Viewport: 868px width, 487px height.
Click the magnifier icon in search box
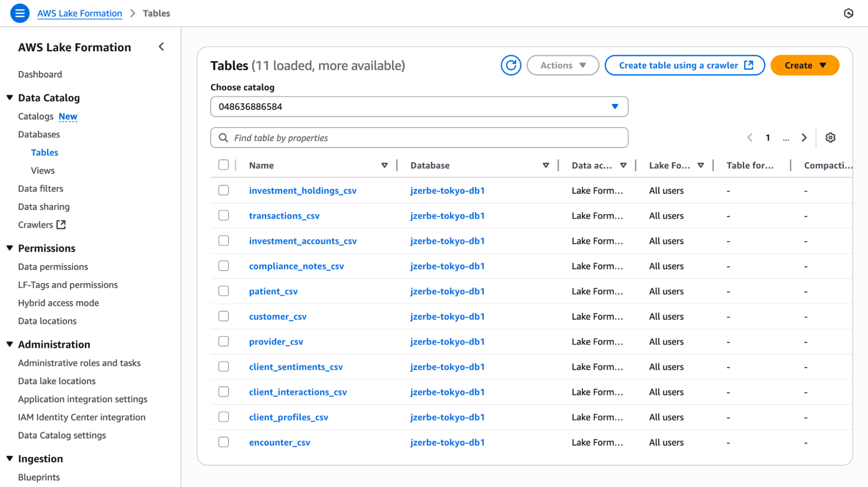coord(223,138)
